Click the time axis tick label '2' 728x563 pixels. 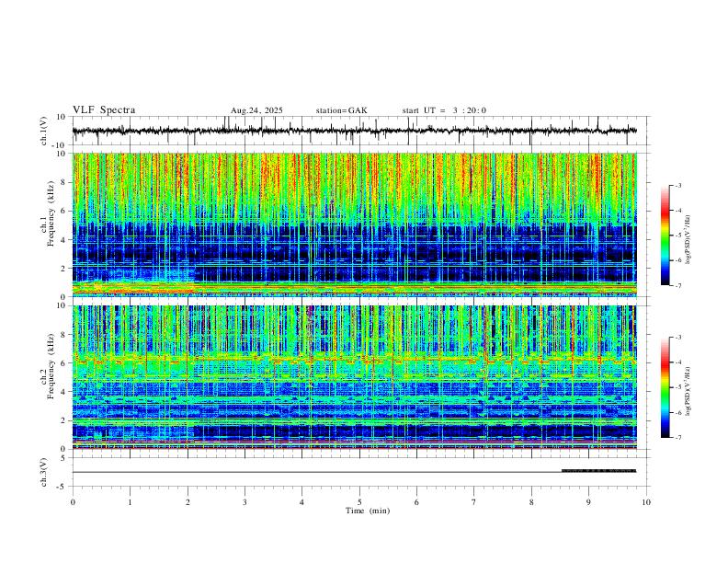pos(188,502)
